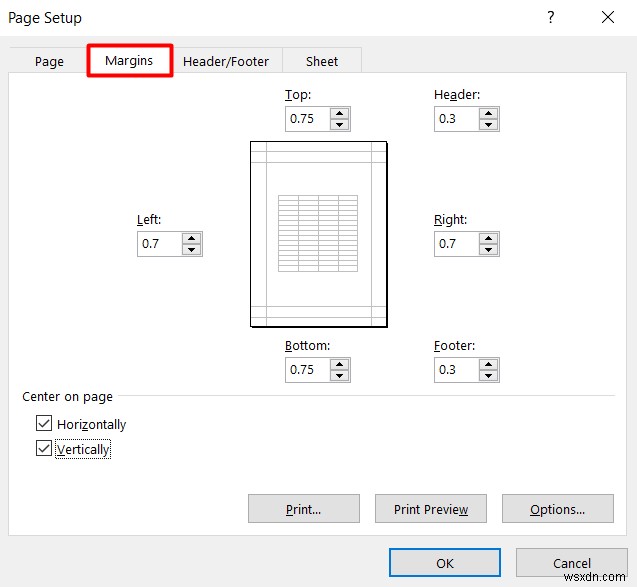Increase the Right margin with up arrow

click(489, 238)
